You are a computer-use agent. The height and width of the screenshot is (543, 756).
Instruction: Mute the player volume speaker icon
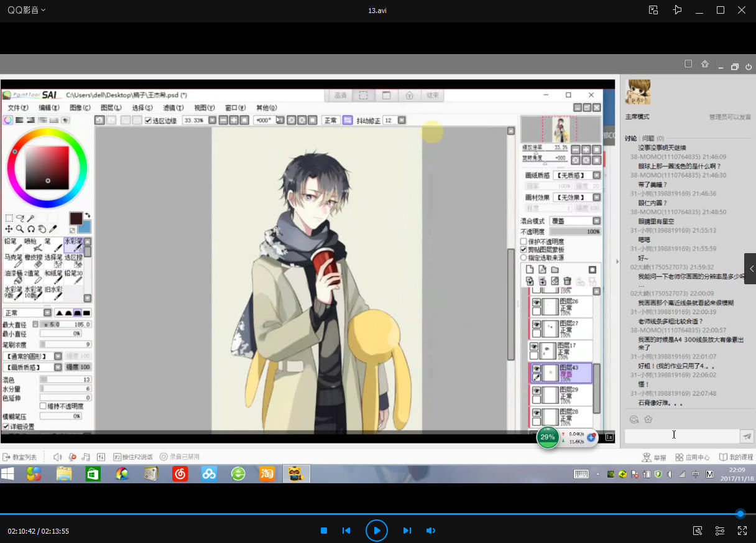430,531
